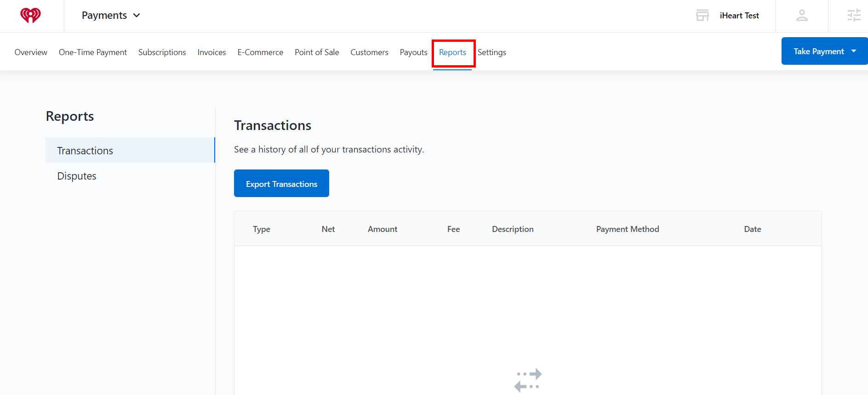
Task: Click the Date column header
Action: point(753,229)
